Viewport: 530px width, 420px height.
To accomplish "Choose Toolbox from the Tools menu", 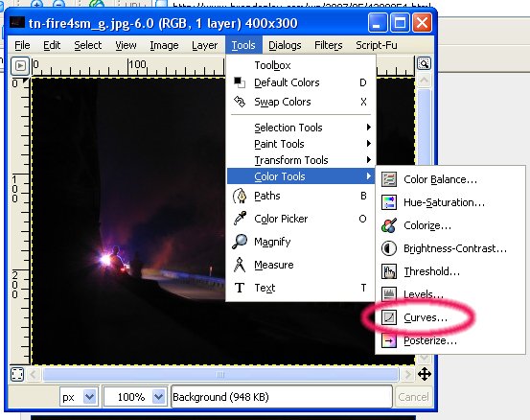I will coord(301,65).
